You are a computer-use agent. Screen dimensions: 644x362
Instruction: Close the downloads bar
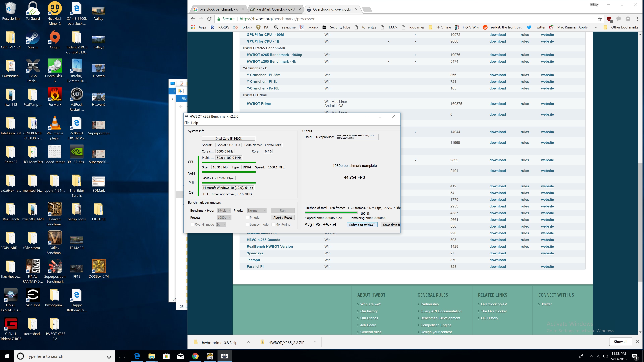click(x=637, y=342)
